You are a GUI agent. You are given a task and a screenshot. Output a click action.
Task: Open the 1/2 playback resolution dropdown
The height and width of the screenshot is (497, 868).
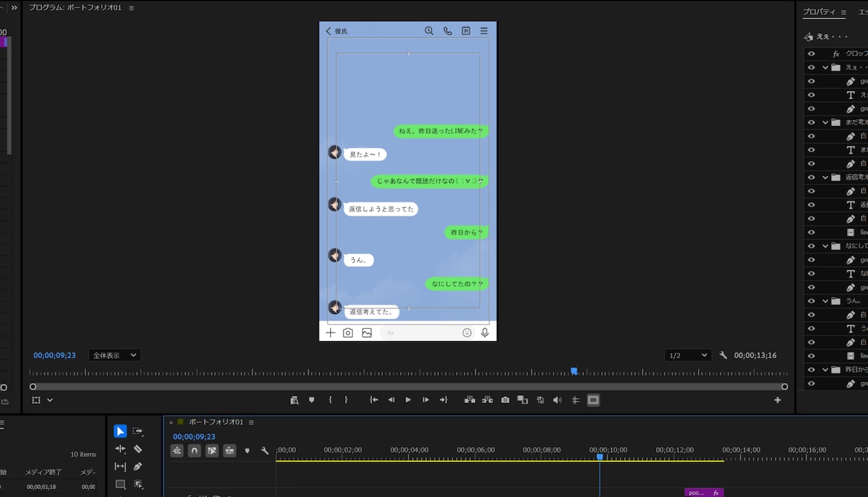click(687, 355)
